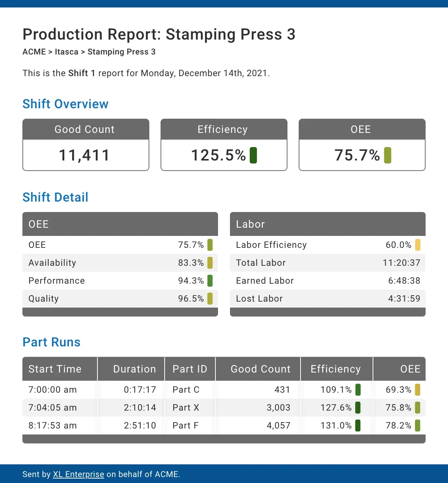Image resolution: width=448 pixels, height=483 pixels.
Task: Select the Lost Labor time 4:31:59
Action: point(404,299)
